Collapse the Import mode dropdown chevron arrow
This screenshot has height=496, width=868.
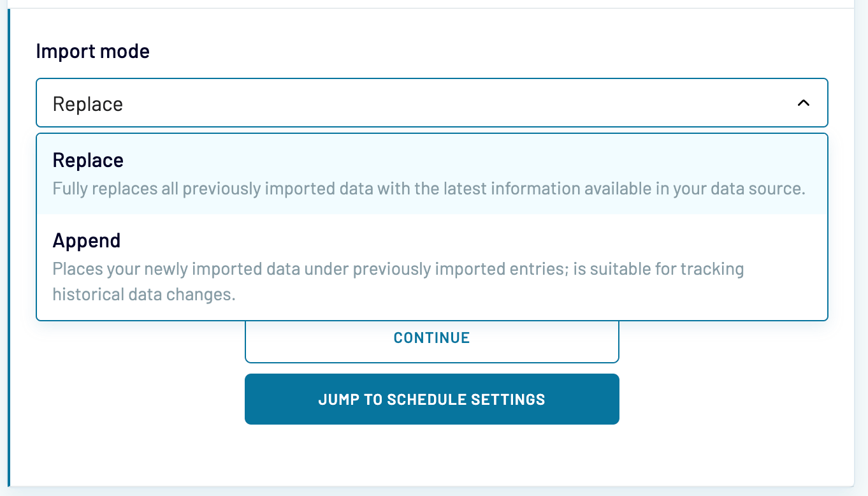(803, 103)
